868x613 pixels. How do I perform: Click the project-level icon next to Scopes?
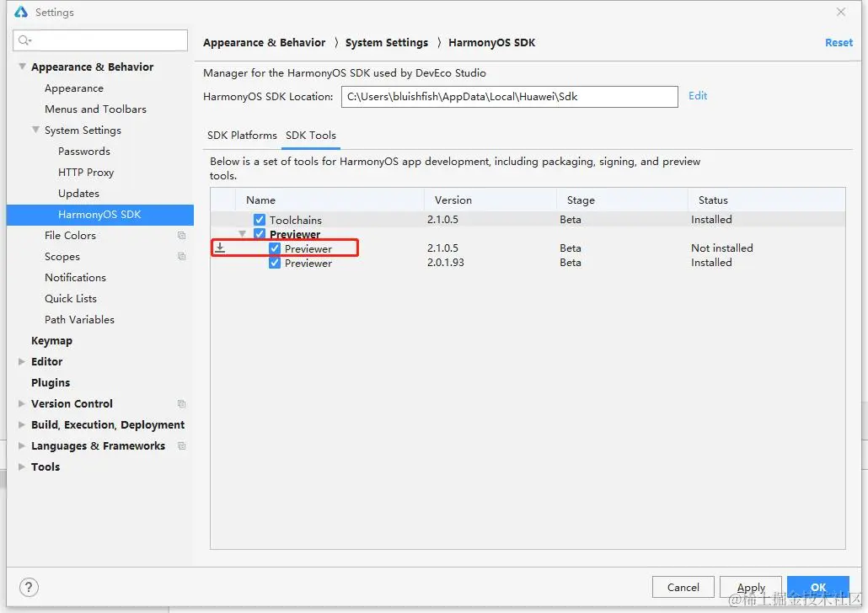click(181, 257)
